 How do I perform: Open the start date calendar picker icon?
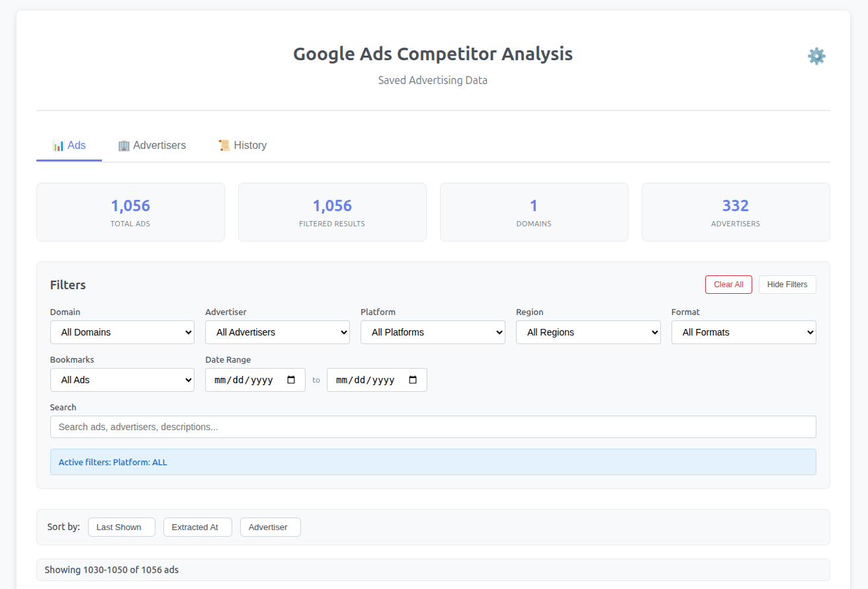pyautogui.click(x=290, y=379)
